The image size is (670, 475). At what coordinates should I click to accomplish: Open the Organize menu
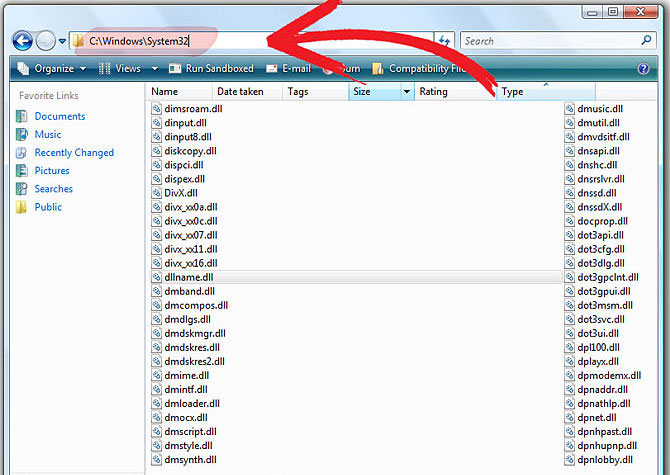pyautogui.click(x=52, y=68)
